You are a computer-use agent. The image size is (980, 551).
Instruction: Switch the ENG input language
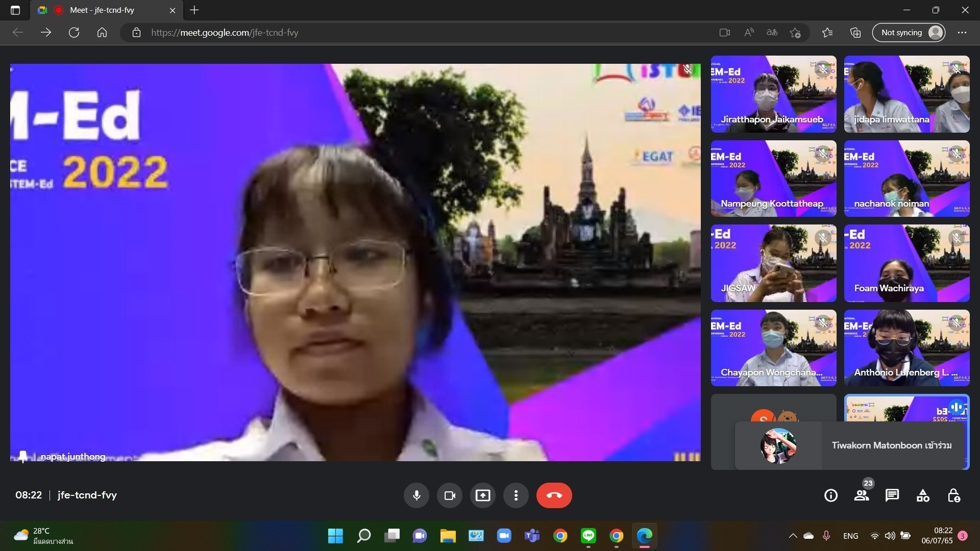(x=851, y=536)
